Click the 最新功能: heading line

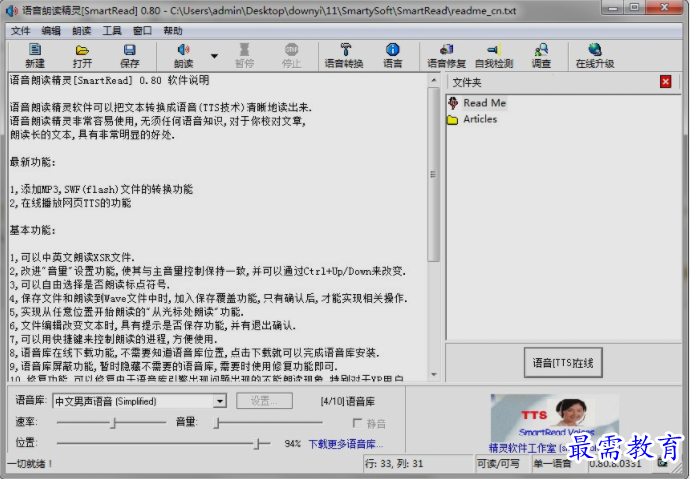tap(33, 162)
